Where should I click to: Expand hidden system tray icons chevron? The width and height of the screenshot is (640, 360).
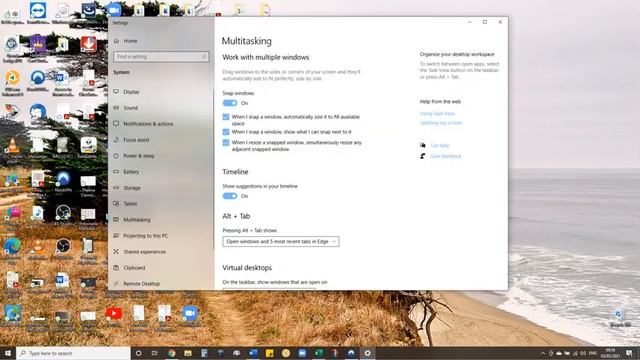coord(543,353)
